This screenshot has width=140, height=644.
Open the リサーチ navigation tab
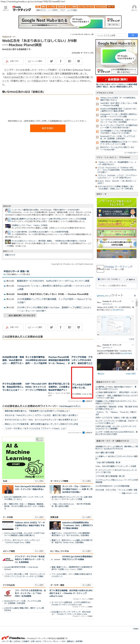tap(110, 7)
